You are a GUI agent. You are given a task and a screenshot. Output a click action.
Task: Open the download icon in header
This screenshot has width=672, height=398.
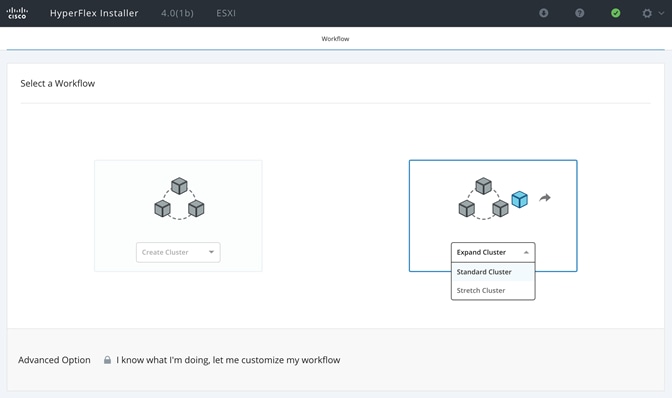coord(543,13)
